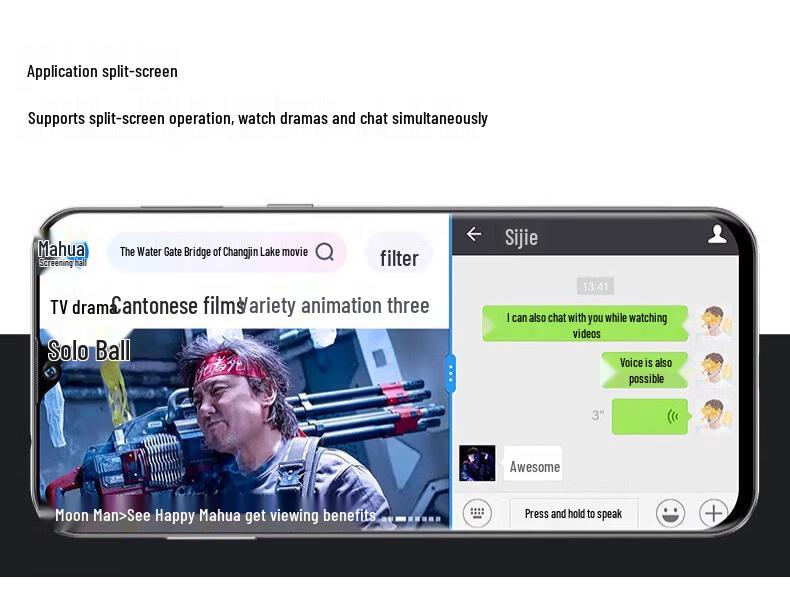790x593 pixels.
Task: Open the filter button
Action: (399, 258)
